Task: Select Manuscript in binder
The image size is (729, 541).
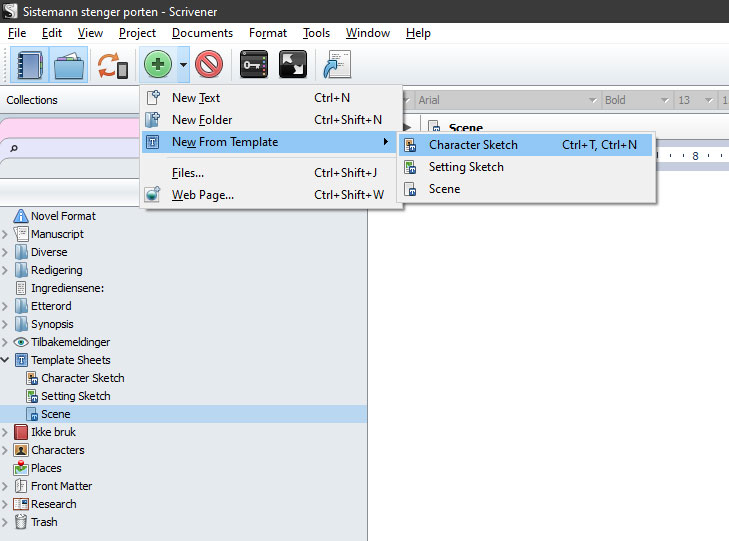Action: point(57,234)
